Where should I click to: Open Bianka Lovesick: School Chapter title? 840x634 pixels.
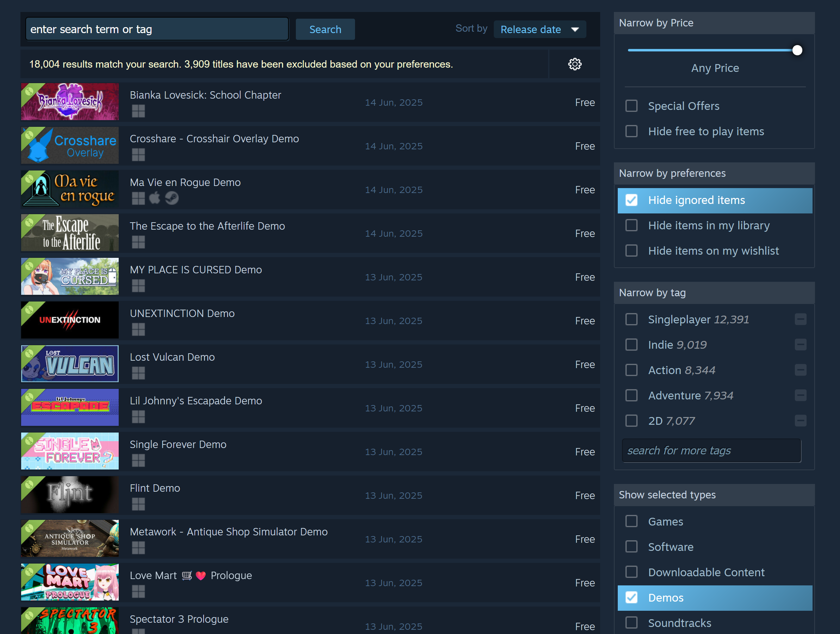pyautogui.click(x=205, y=95)
